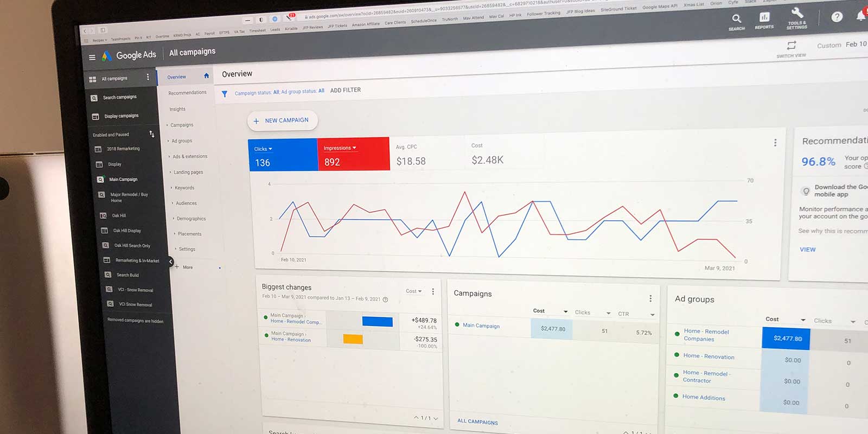Click the filter funnel icon
The width and height of the screenshot is (868, 434).
coord(225,94)
